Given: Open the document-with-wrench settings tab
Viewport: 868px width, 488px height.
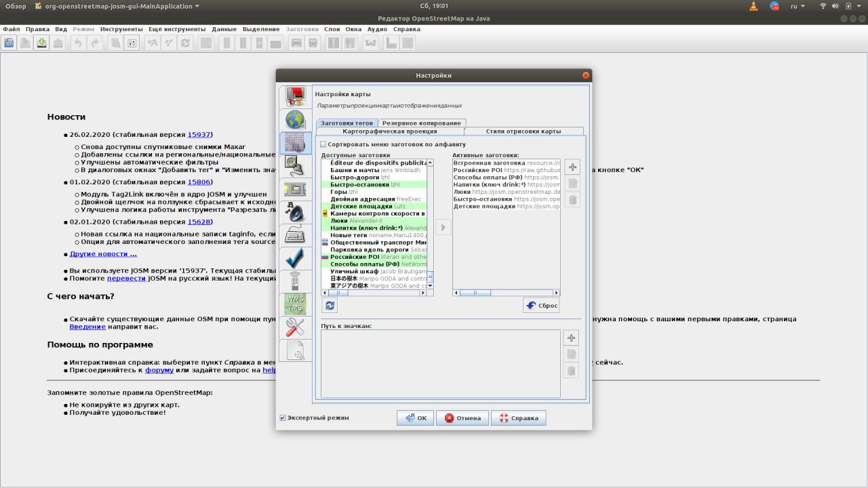Looking at the screenshot, I should [295, 350].
